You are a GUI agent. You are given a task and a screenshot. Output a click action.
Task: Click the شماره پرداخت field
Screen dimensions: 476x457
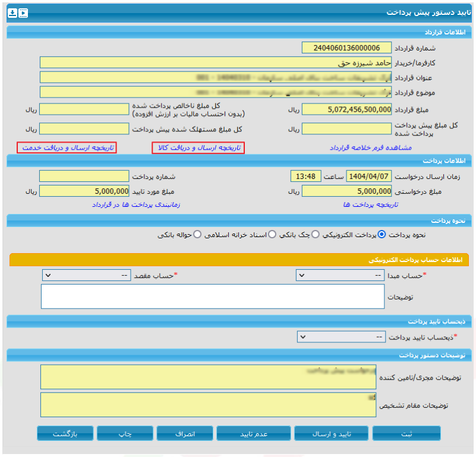tap(84, 176)
